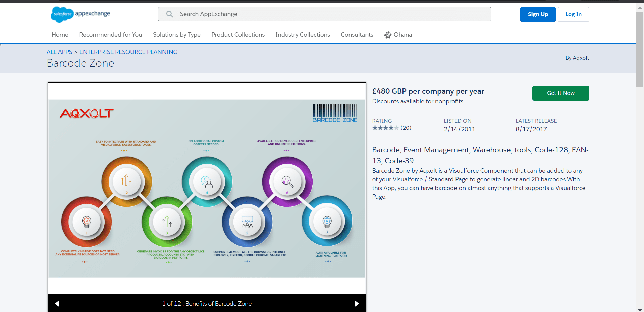Image resolution: width=644 pixels, height=312 pixels.
Task: Go to the next slide arrow
Action: tap(357, 304)
